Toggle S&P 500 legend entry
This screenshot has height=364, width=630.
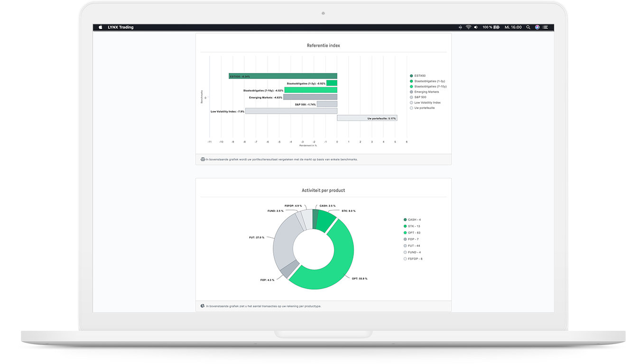click(x=418, y=97)
